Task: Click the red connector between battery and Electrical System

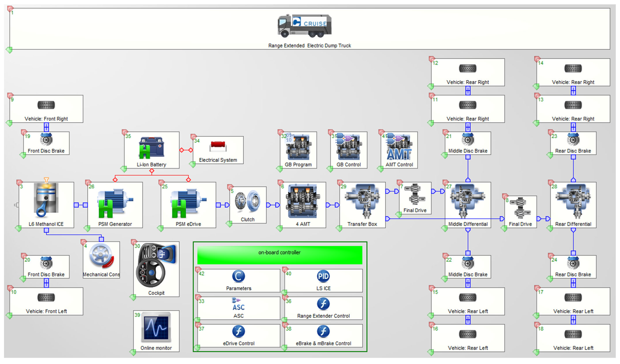Action: 186,150
